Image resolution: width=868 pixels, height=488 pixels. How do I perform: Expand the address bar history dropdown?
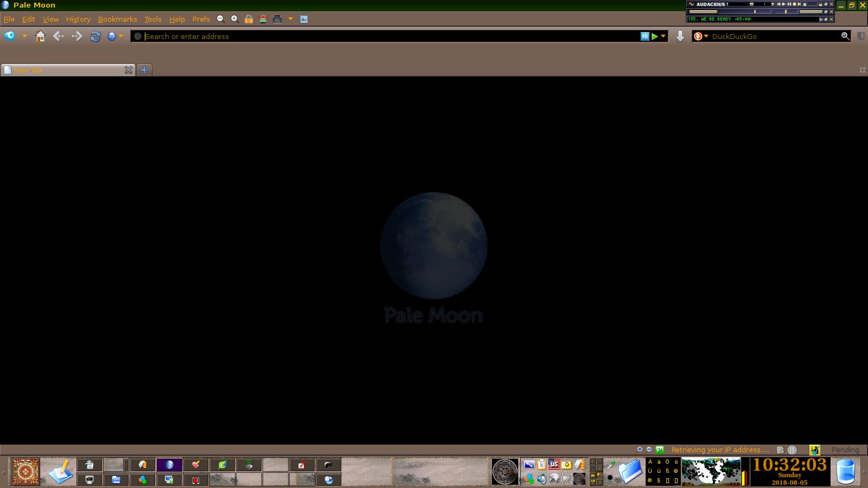point(663,36)
